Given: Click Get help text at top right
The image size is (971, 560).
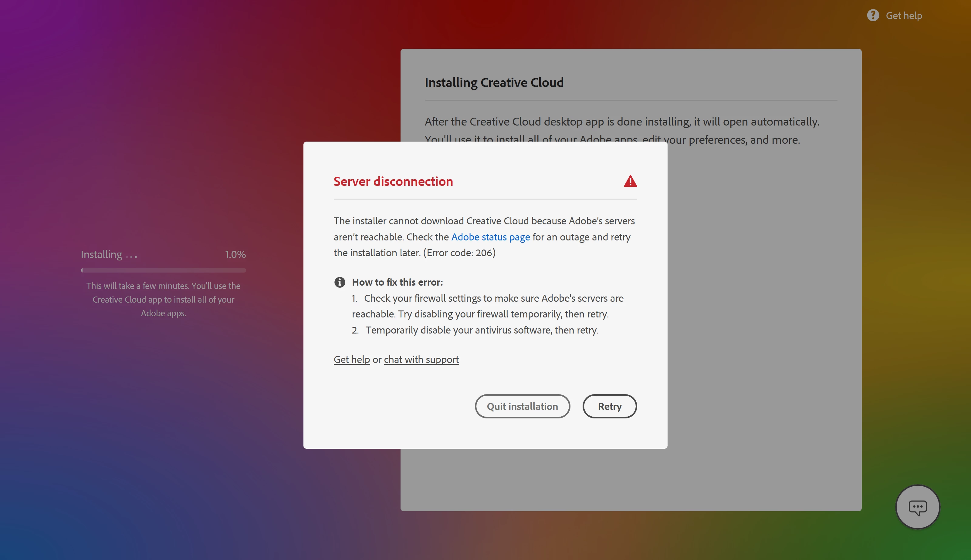Looking at the screenshot, I should pyautogui.click(x=904, y=16).
